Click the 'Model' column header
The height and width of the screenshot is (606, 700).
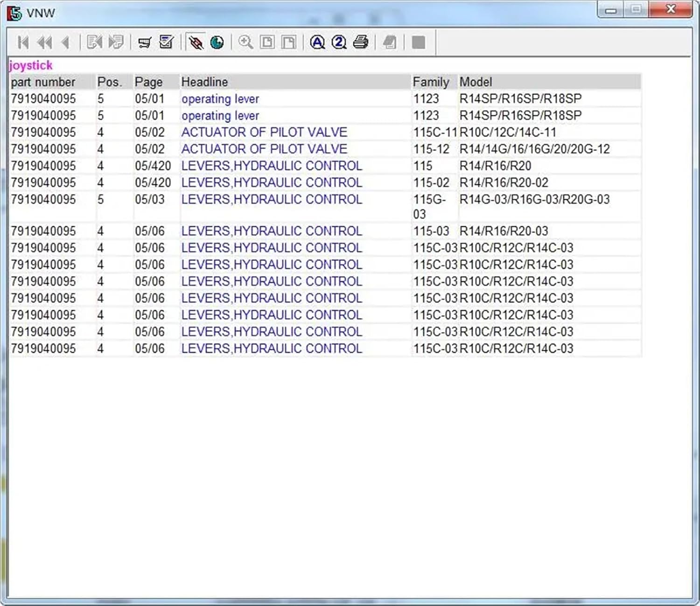tap(476, 82)
